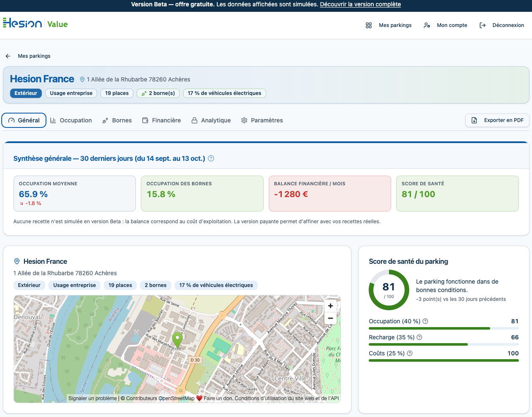This screenshot has height=417, width=532.
Task: Zoom out on the map
Action: pyautogui.click(x=330, y=318)
